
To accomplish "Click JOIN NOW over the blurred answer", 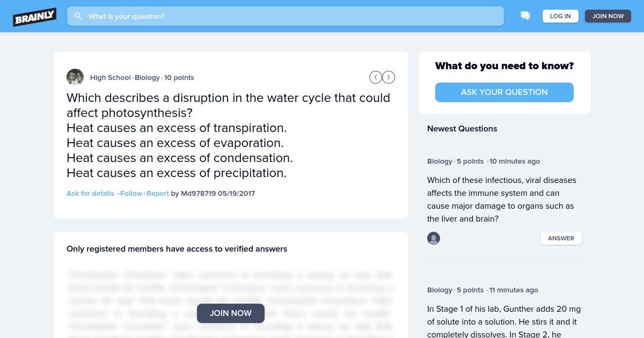I will click(231, 313).
